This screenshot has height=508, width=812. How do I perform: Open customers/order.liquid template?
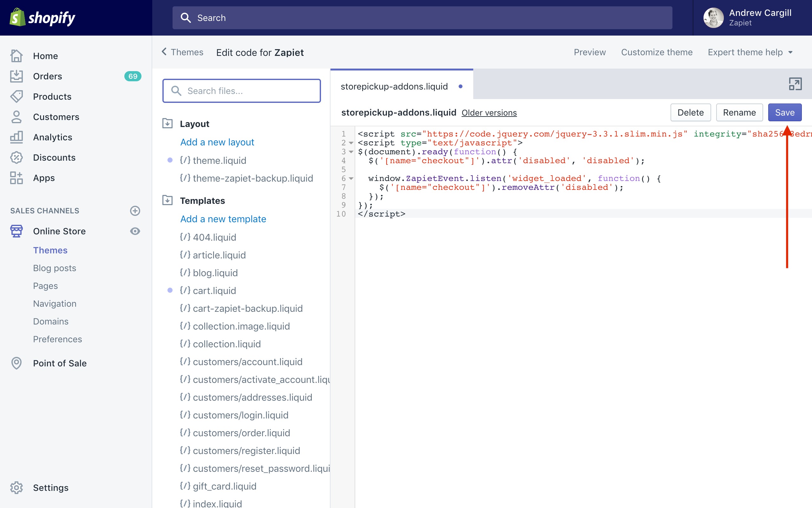point(235,433)
